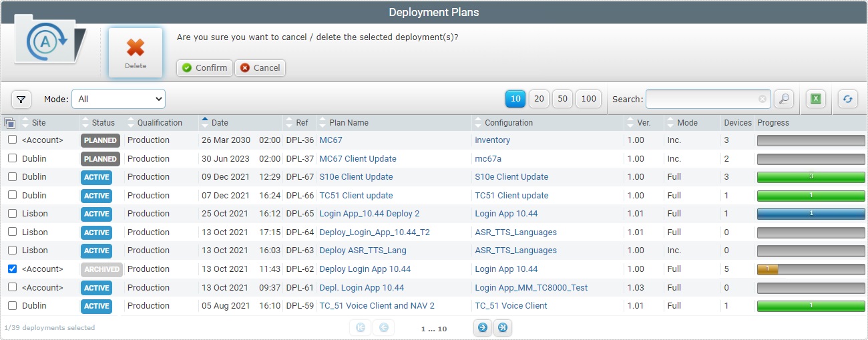Click the red X Delete button
This screenshot has height=340, width=868.
pos(136,53)
